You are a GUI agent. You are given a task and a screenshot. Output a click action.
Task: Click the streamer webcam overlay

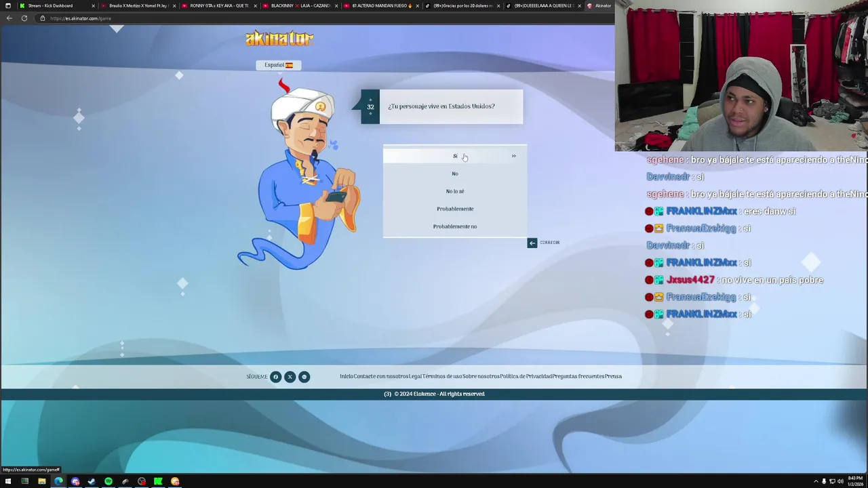741,75
